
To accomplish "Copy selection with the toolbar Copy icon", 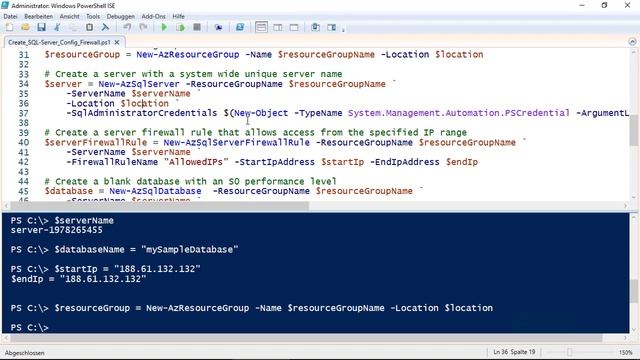I will (73, 27).
